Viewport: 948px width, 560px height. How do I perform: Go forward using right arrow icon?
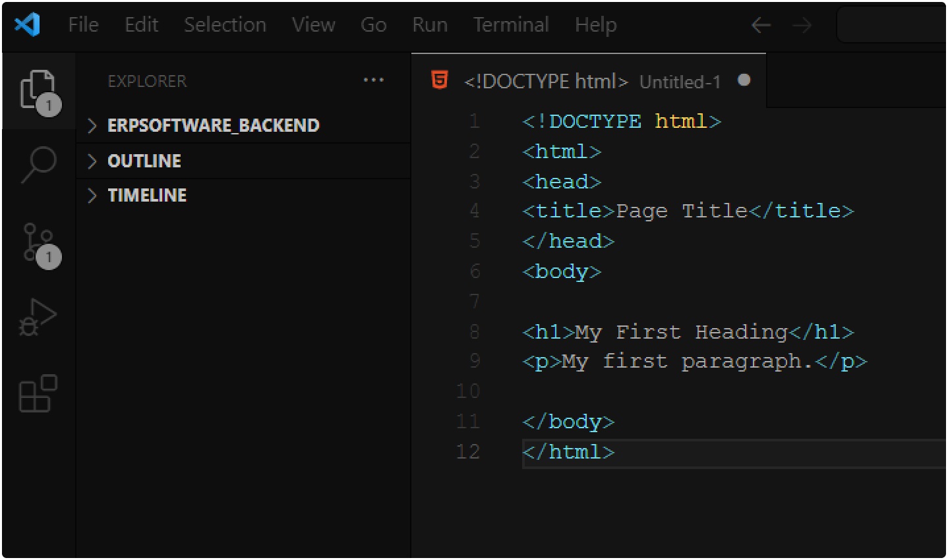coord(802,26)
